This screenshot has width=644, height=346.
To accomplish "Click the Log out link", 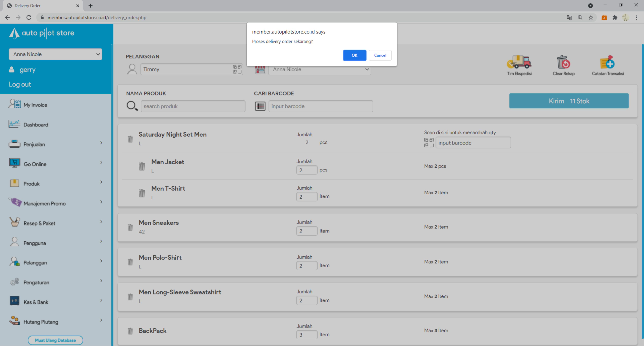I will (20, 84).
